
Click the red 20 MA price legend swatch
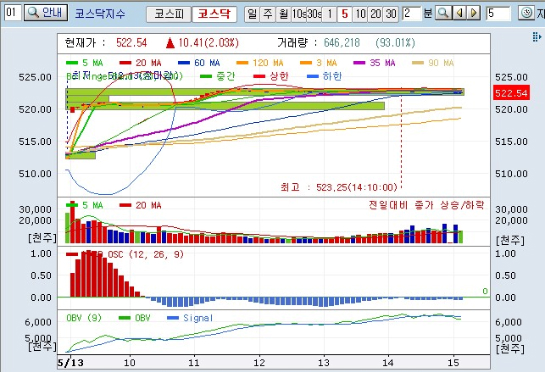125,63
